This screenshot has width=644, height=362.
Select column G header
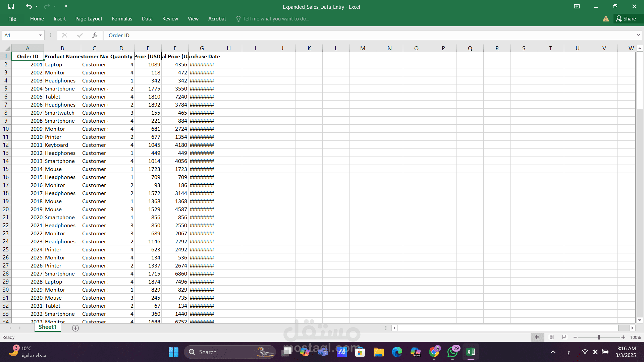click(x=202, y=48)
